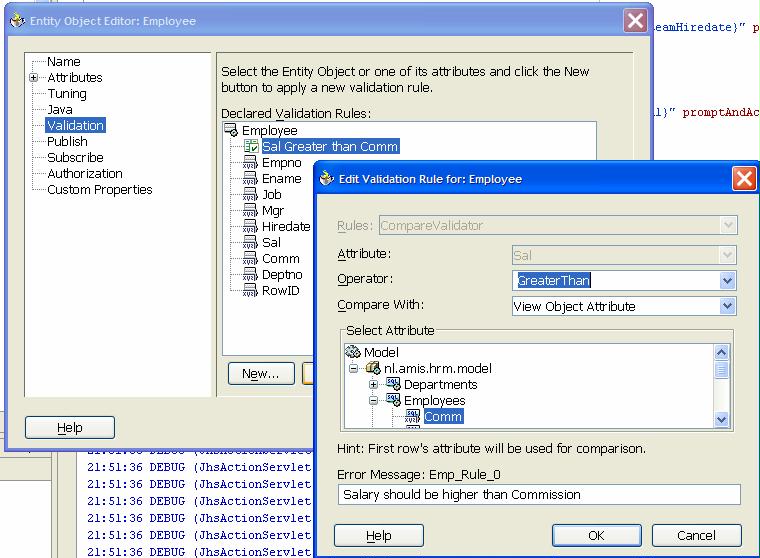Click the Employees view object icon
This screenshot has height=558, width=760.
393,400
